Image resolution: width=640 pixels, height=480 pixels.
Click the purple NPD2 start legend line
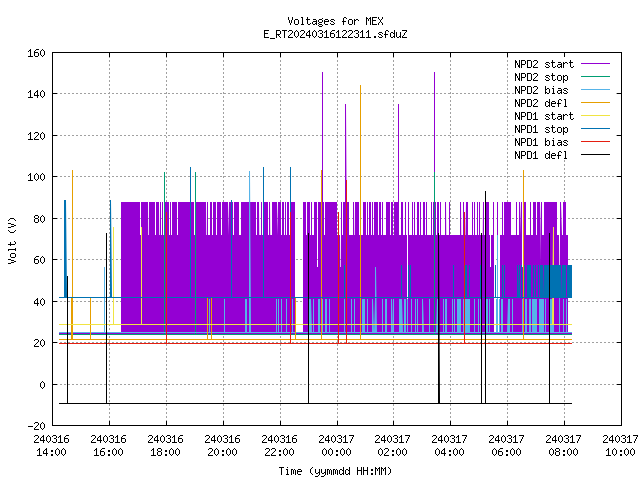point(595,64)
